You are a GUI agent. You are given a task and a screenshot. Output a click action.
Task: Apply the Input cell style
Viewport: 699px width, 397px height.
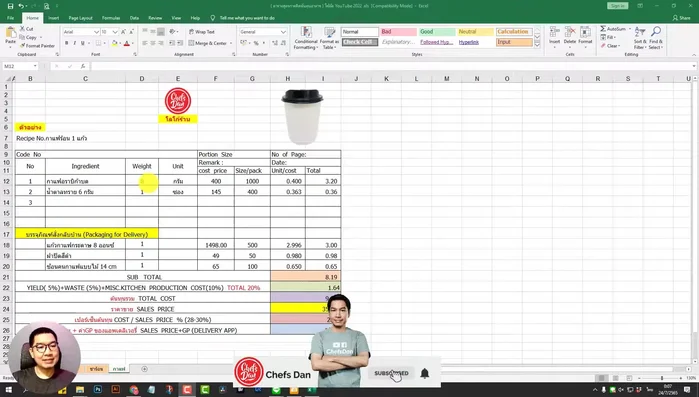click(514, 42)
